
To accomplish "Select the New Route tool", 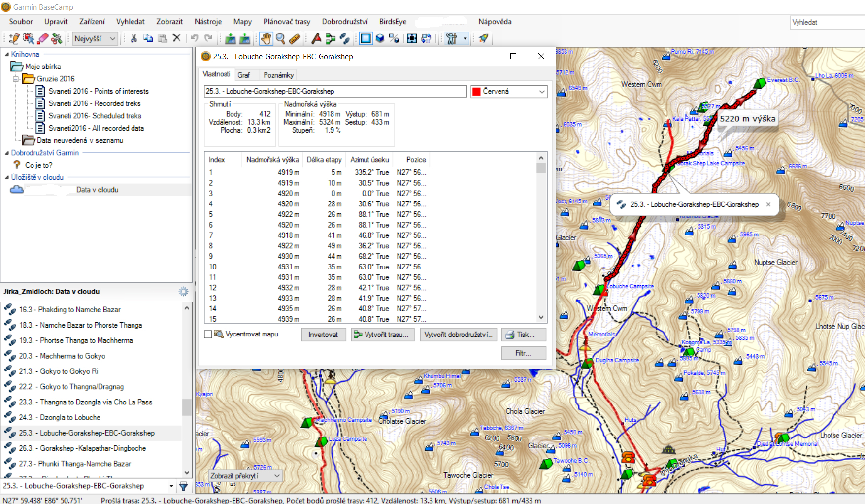I will [331, 38].
